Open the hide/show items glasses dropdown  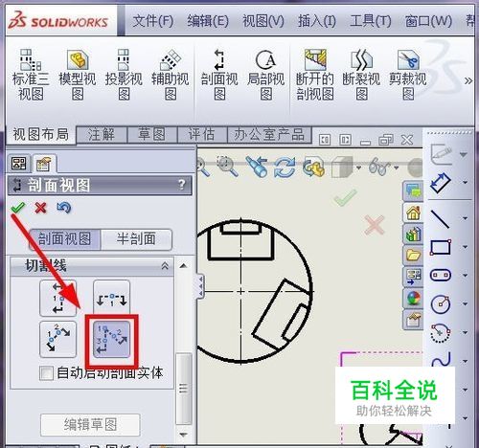[x=397, y=168]
